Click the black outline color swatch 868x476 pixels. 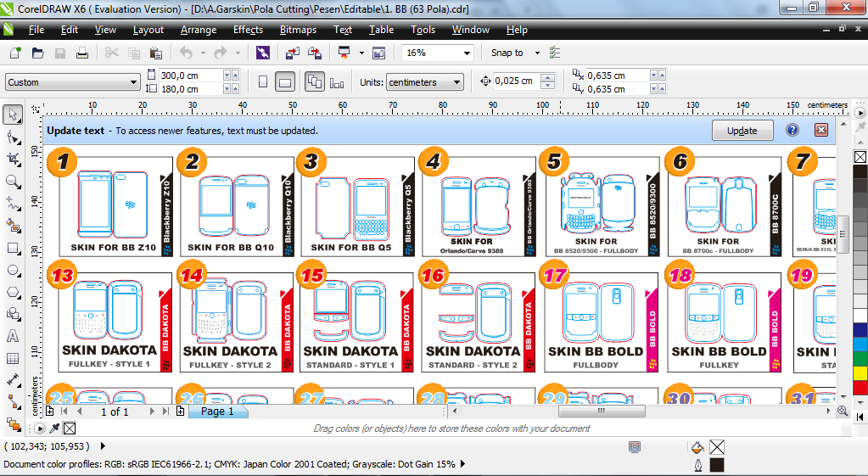[x=717, y=465]
